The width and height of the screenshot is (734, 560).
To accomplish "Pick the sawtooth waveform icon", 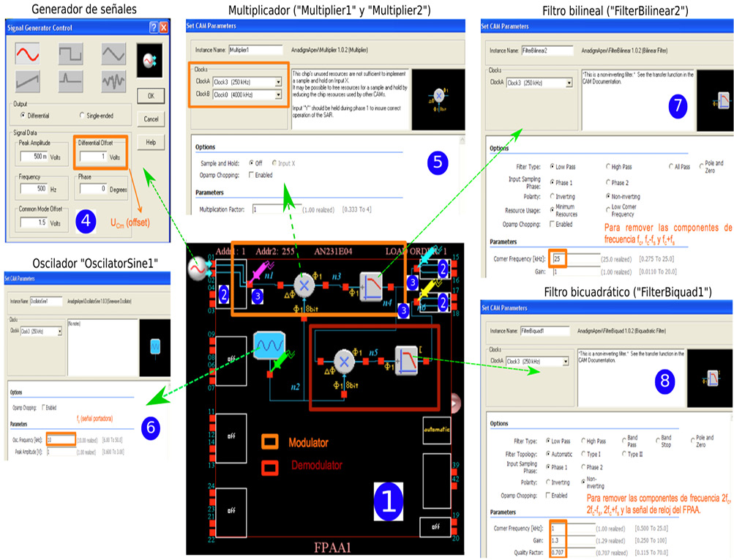I will click(28, 81).
